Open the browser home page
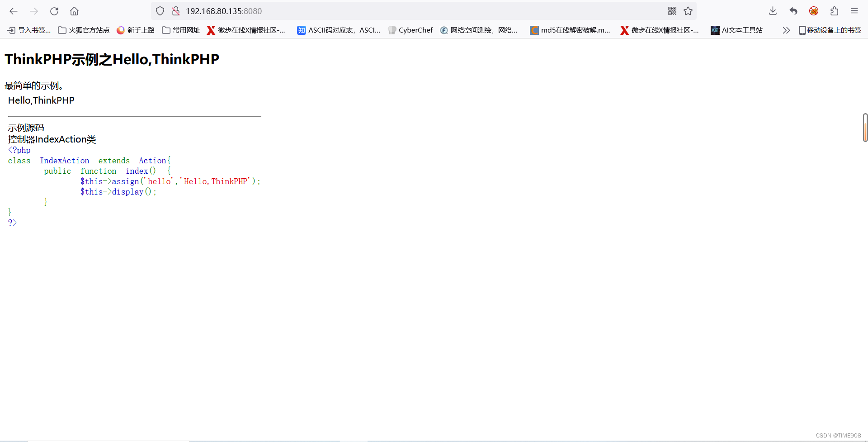 (x=74, y=11)
